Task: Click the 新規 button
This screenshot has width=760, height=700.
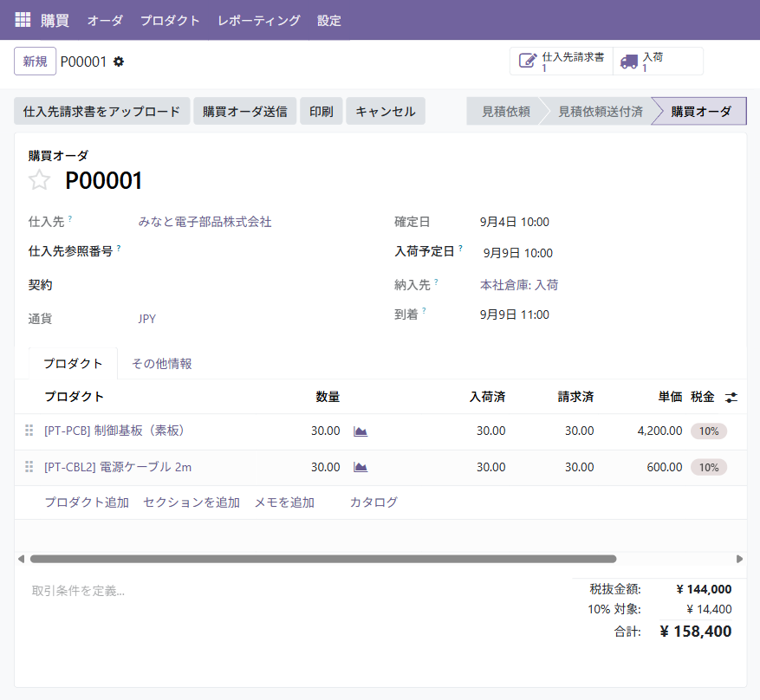Action: point(35,61)
